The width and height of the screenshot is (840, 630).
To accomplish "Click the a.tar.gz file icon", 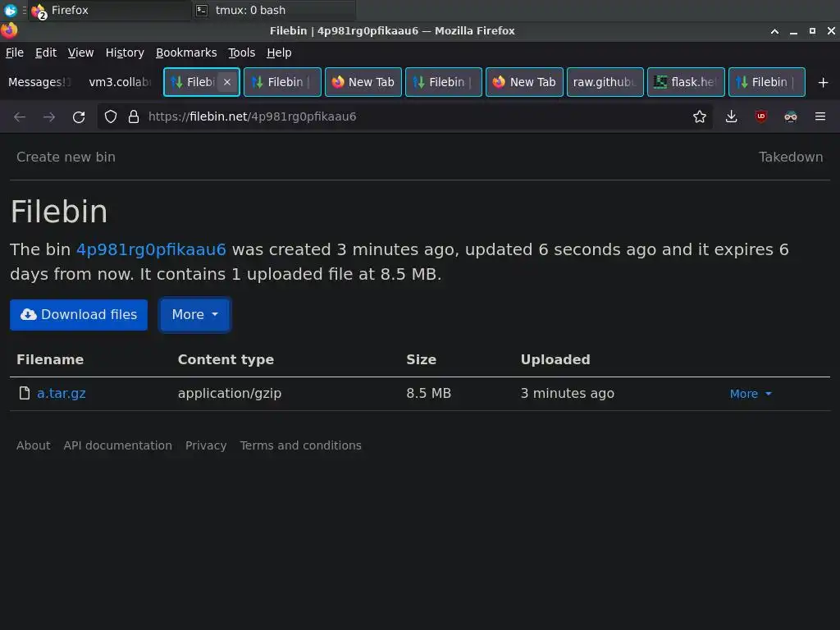I will point(24,393).
